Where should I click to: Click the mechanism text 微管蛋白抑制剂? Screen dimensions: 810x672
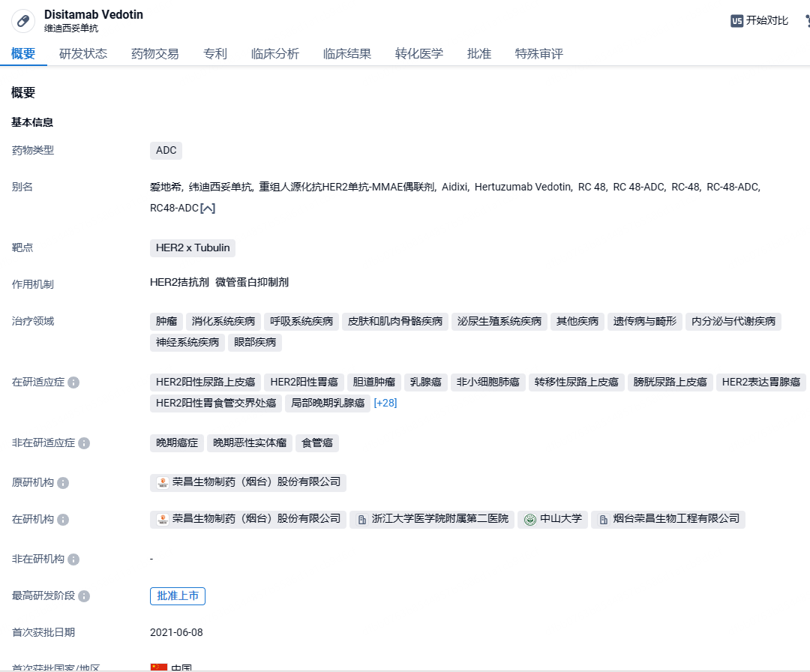click(252, 283)
